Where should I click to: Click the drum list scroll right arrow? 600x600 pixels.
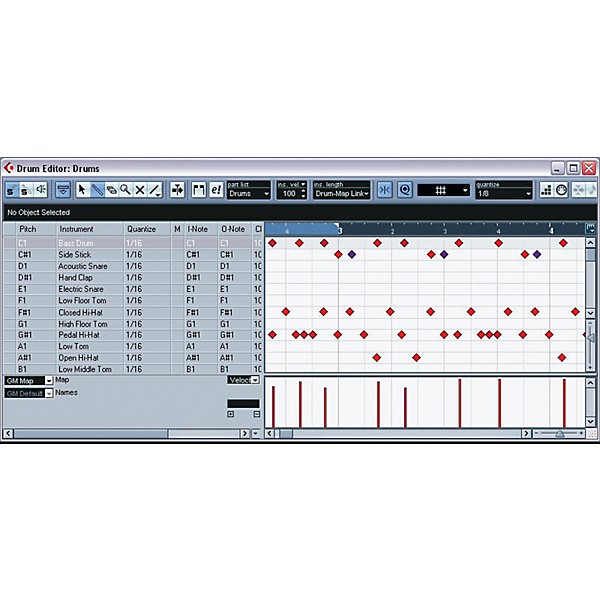pyautogui.click(x=245, y=434)
